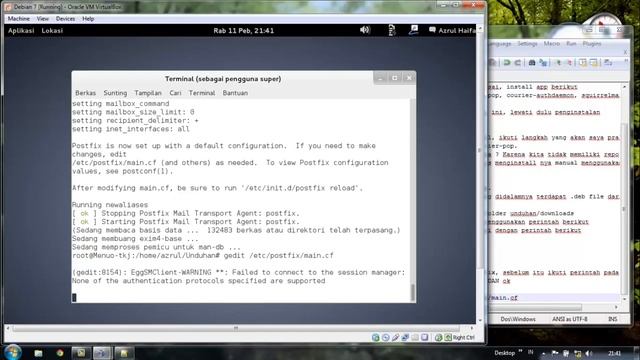Click the Zoom Out icon in Notepad++
The height and width of the screenshot is (360, 640).
tap(569, 62)
